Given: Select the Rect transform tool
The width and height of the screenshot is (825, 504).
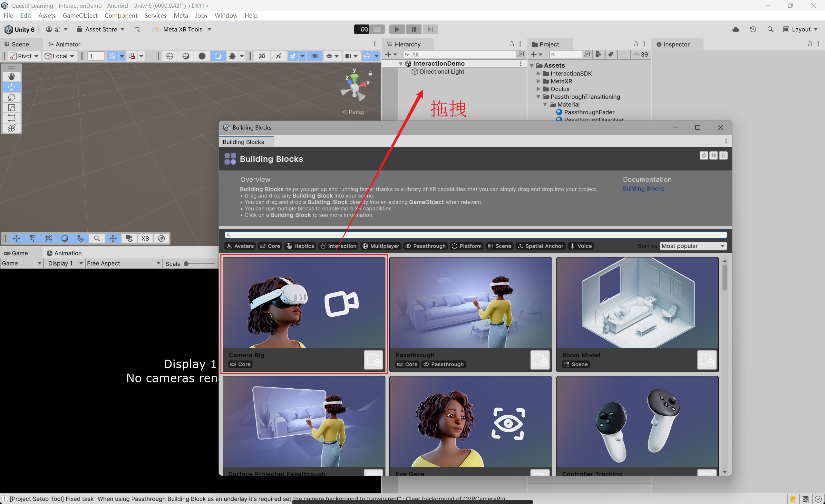Looking at the screenshot, I should [11, 118].
